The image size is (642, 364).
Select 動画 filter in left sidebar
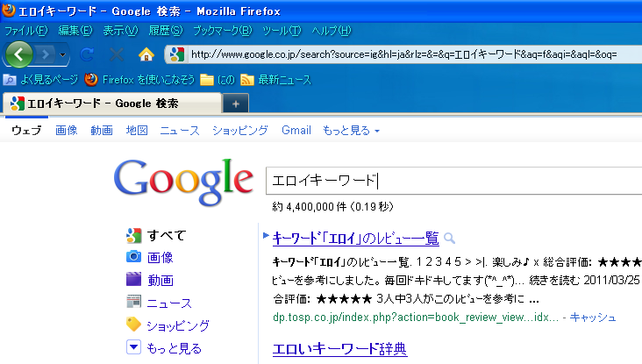click(160, 280)
